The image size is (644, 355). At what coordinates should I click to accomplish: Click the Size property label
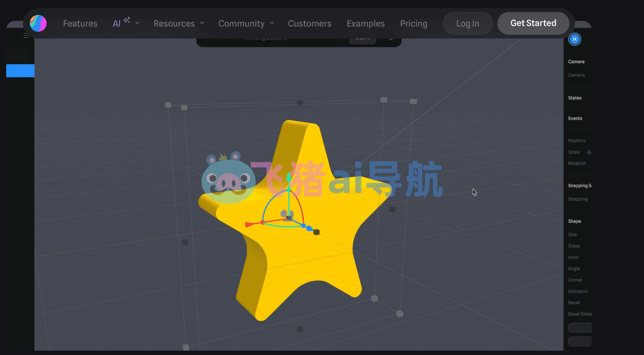572,234
